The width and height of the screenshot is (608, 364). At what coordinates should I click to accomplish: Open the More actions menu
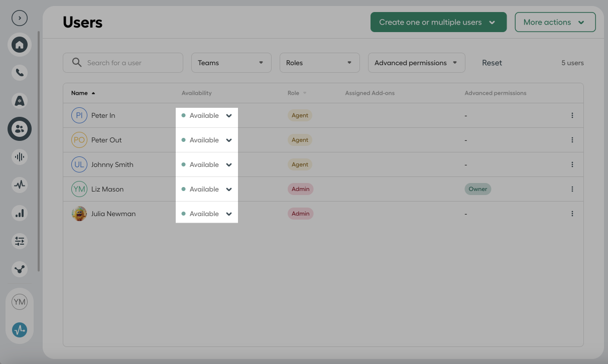(x=555, y=22)
